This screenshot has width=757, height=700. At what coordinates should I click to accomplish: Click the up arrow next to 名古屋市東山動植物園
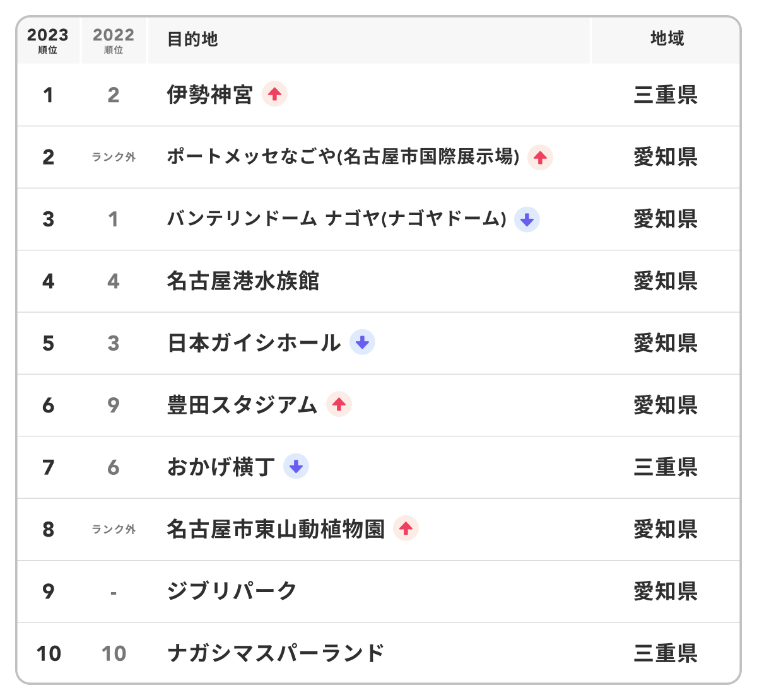click(x=406, y=528)
